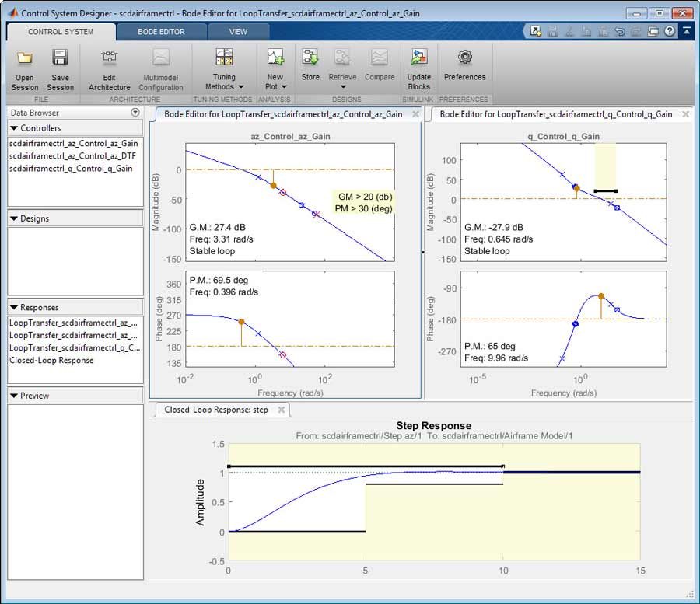Screen dimensions: 700x604
Task: Open the Edit Architecture tool
Action: point(110,69)
